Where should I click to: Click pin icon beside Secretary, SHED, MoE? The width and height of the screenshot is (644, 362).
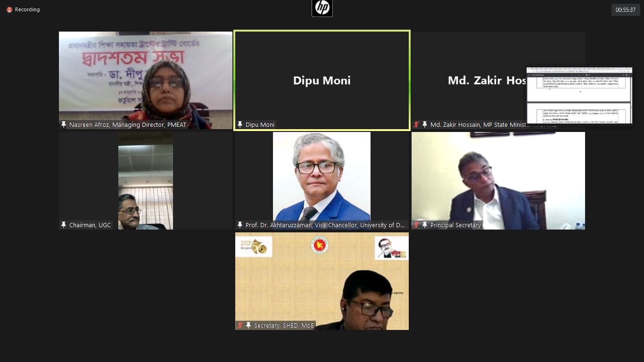point(248,325)
